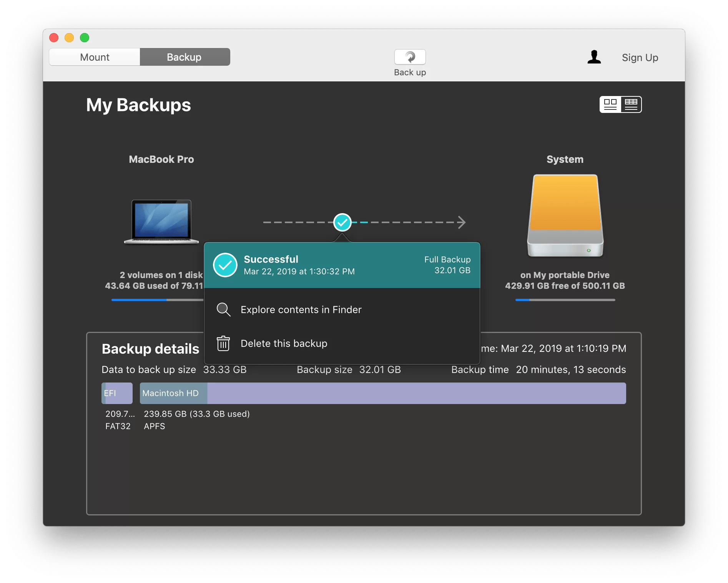Click the magnifying glass icon
This screenshot has height=583, width=728.
pyautogui.click(x=223, y=310)
